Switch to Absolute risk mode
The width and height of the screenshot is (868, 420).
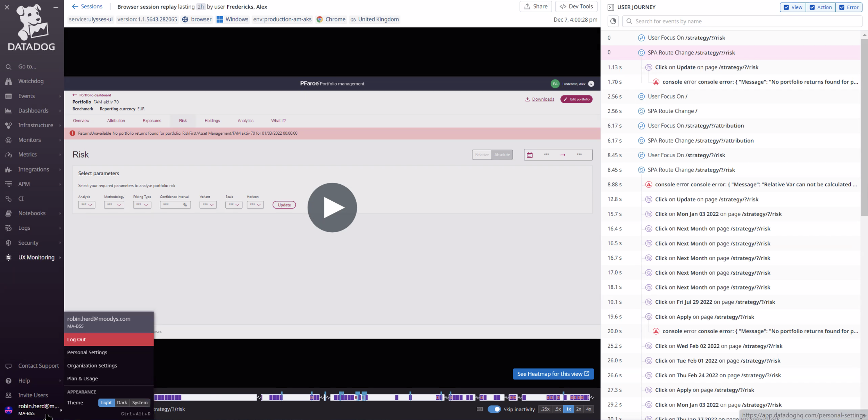(x=502, y=155)
